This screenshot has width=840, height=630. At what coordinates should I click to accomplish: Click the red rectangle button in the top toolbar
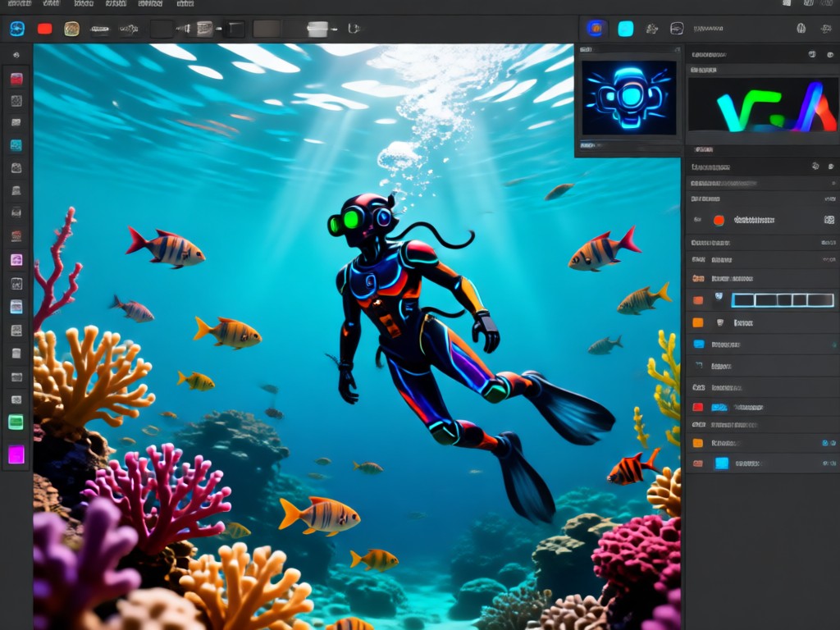pos(45,29)
